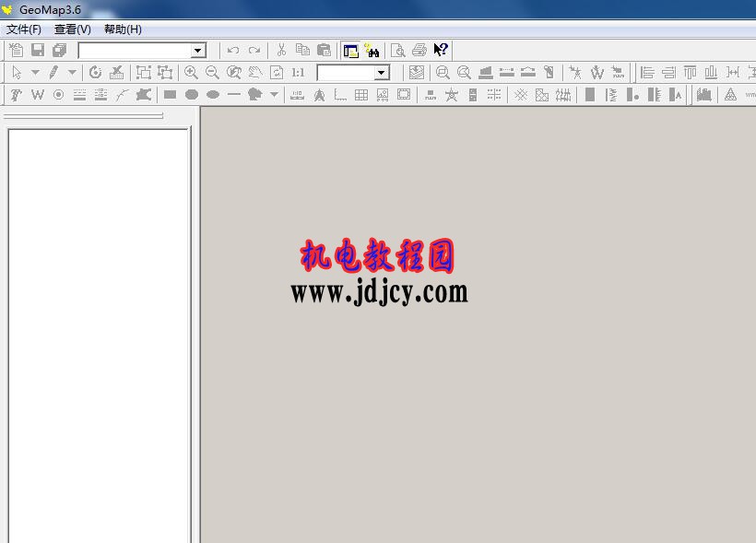Open the wide combo box in top toolbar

pyautogui.click(x=142, y=50)
